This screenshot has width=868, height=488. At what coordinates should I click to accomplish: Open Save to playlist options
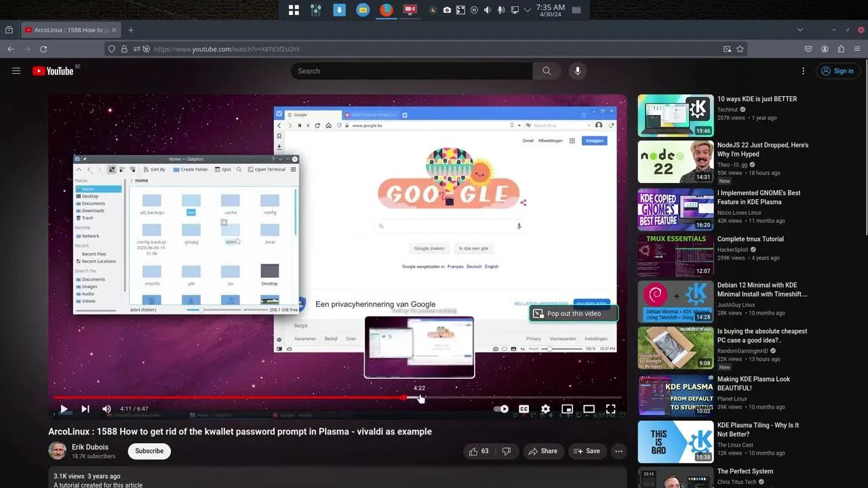pyautogui.click(x=587, y=451)
